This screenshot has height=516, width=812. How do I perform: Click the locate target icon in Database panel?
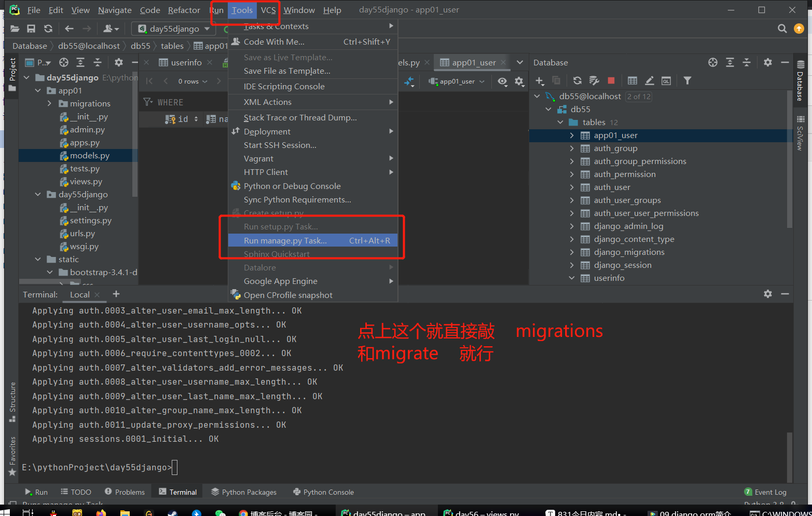point(713,62)
